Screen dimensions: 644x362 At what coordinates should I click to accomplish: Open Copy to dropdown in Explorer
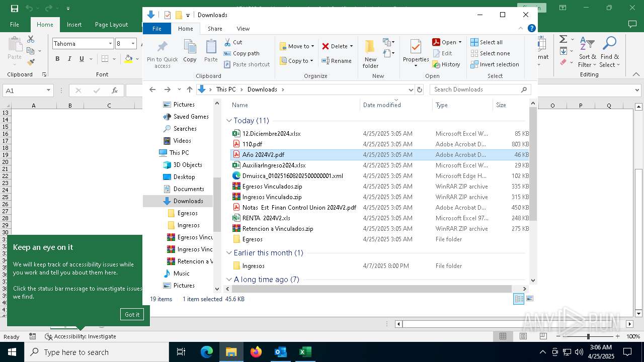(x=297, y=61)
